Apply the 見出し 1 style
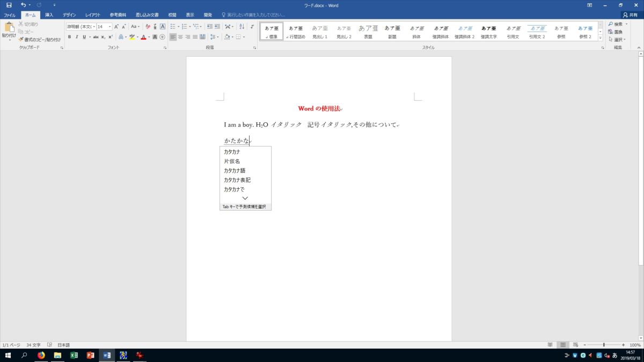 [x=320, y=32]
